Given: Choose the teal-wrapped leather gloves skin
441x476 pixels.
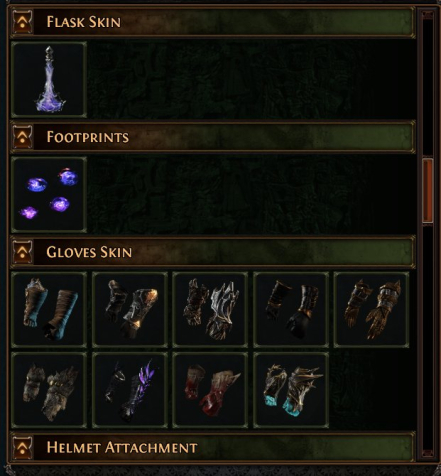Looking at the screenshot, I should click(49, 310).
